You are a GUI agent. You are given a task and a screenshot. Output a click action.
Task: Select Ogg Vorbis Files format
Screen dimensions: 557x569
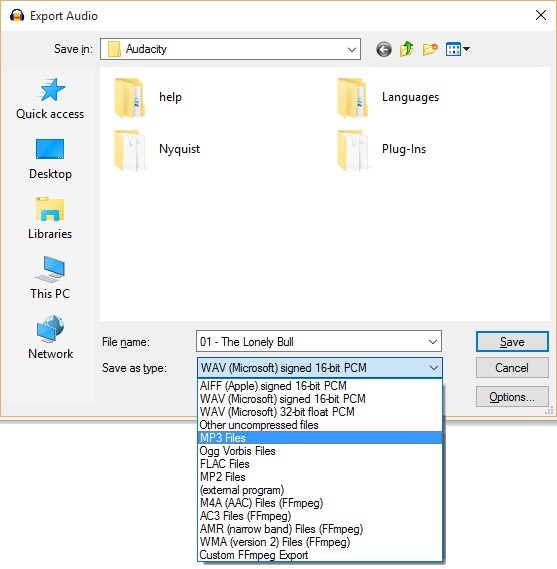coord(320,451)
